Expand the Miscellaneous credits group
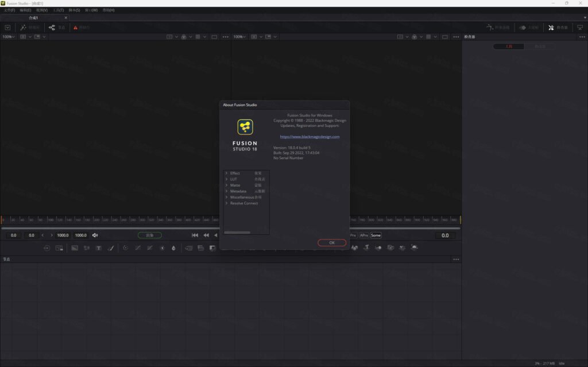588x367 pixels. pos(226,197)
